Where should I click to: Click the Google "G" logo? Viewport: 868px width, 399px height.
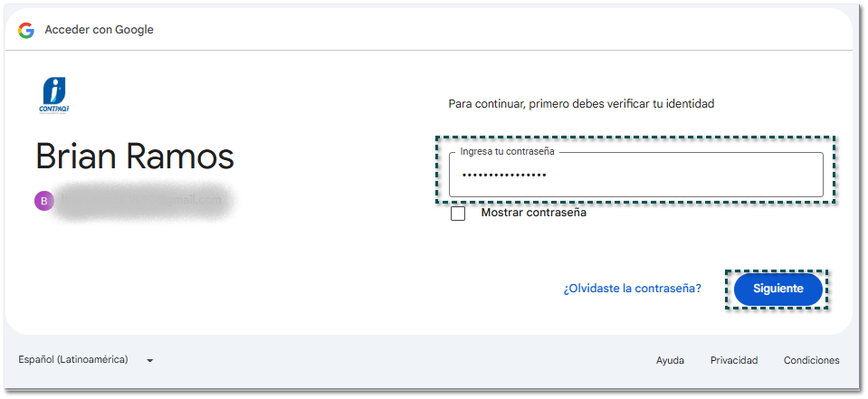[25, 30]
